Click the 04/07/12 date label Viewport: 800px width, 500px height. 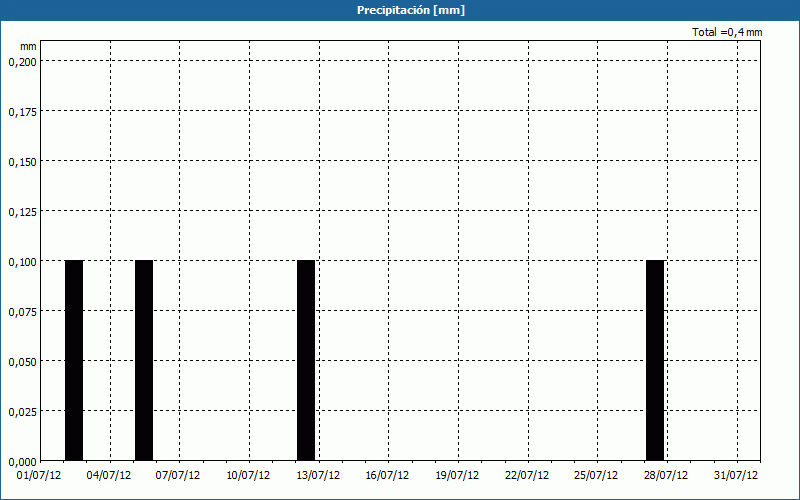pos(109,476)
